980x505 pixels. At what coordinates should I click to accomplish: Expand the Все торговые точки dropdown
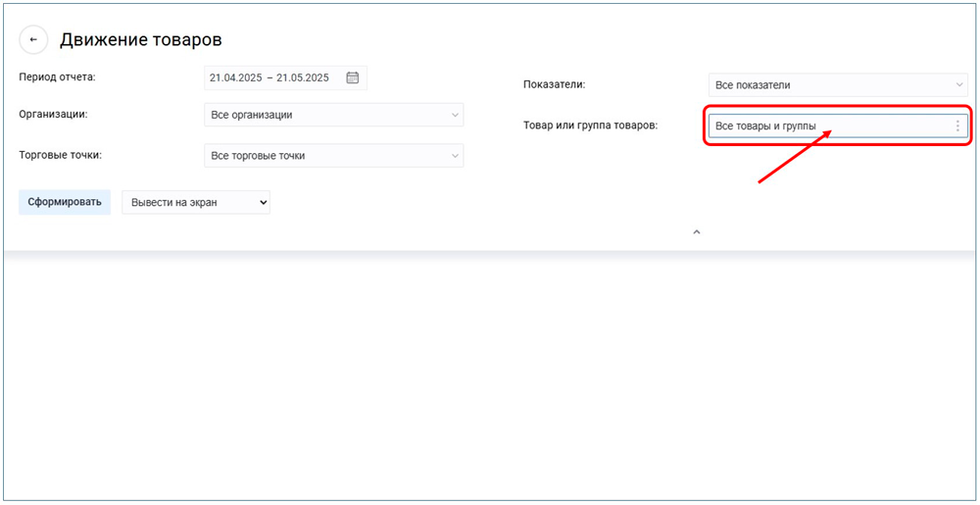pos(333,156)
